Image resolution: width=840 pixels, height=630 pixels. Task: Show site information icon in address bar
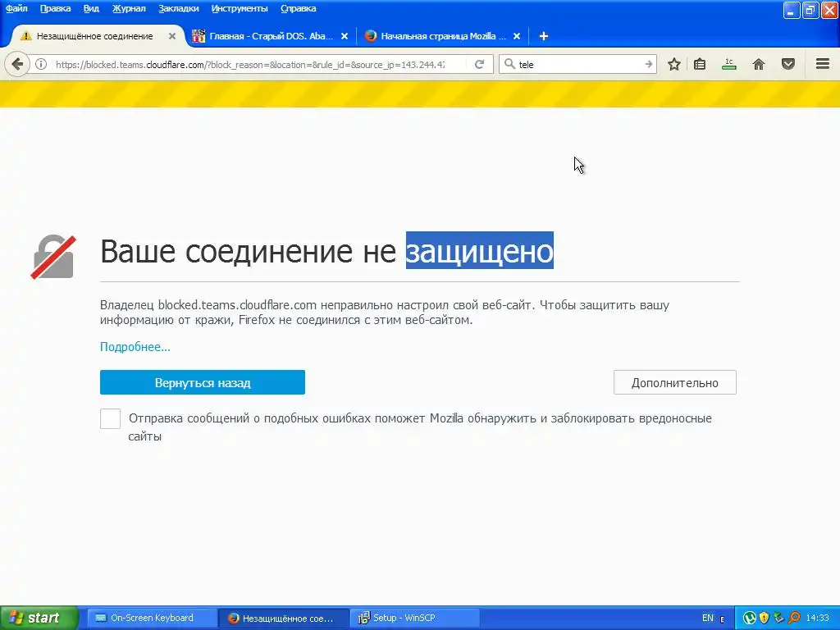[41, 64]
